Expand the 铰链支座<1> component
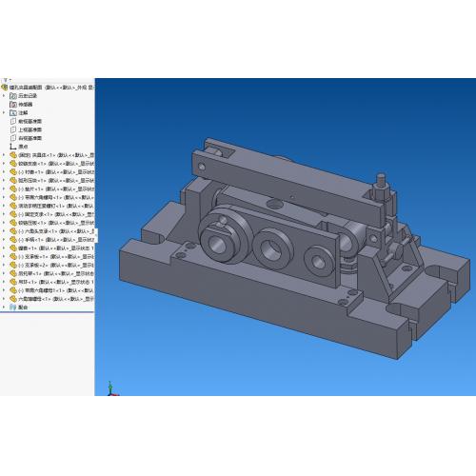 click(4, 164)
